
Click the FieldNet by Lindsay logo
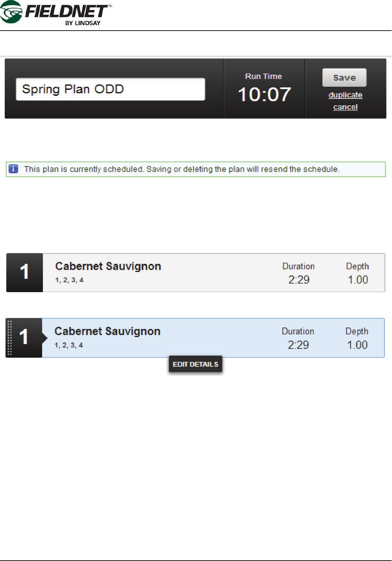(56, 13)
